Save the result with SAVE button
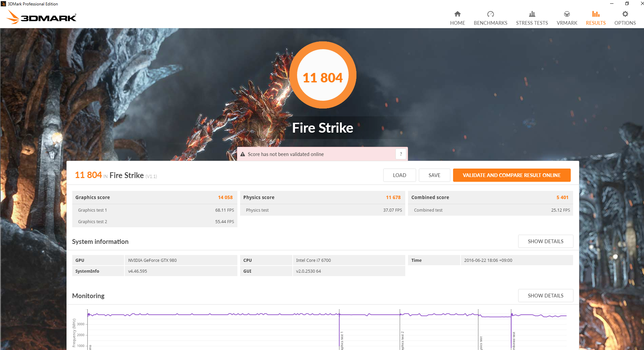The height and width of the screenshot is (350, 644). coord(434,175)
